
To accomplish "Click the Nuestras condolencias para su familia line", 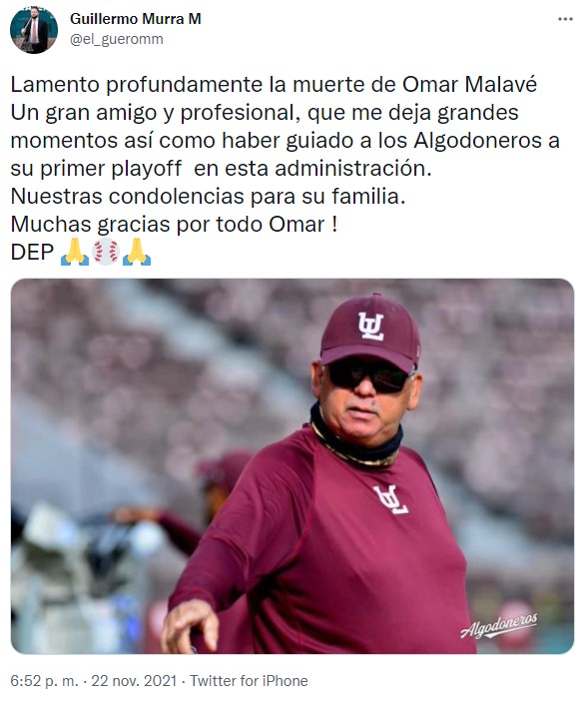I will 208,196.
